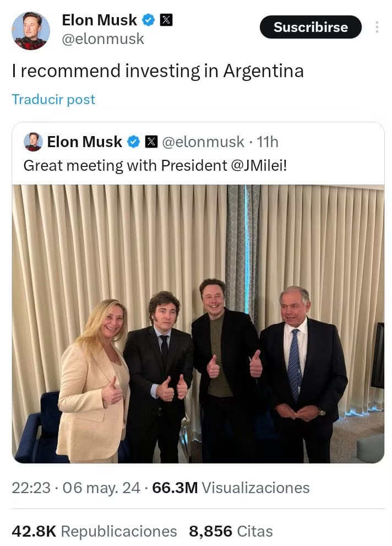Click the Traducir post link
The image size is (392, 546).
point(53,100)
